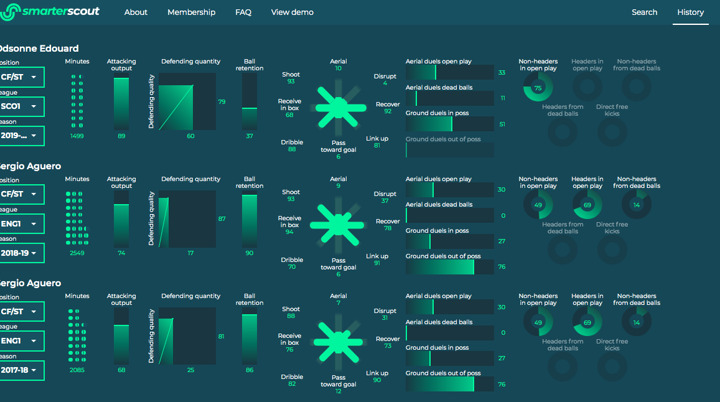Click Aguero 2017-18 Headers in open play donut

coord(587,322)
